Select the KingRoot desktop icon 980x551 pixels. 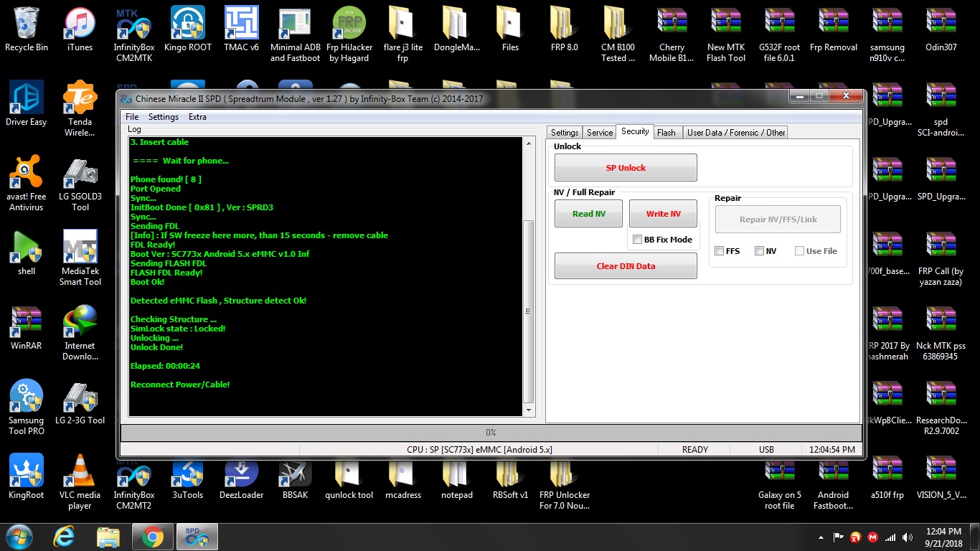(27, 478)
